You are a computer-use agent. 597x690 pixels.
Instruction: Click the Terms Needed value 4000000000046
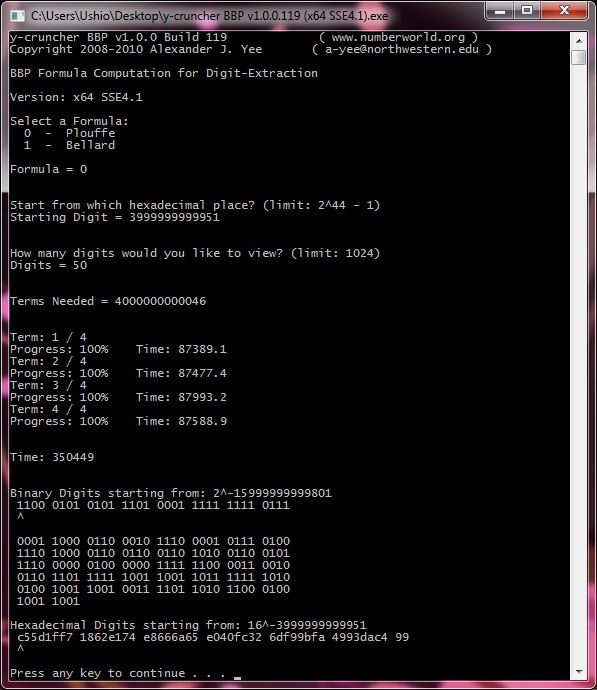tap(160, 301)
